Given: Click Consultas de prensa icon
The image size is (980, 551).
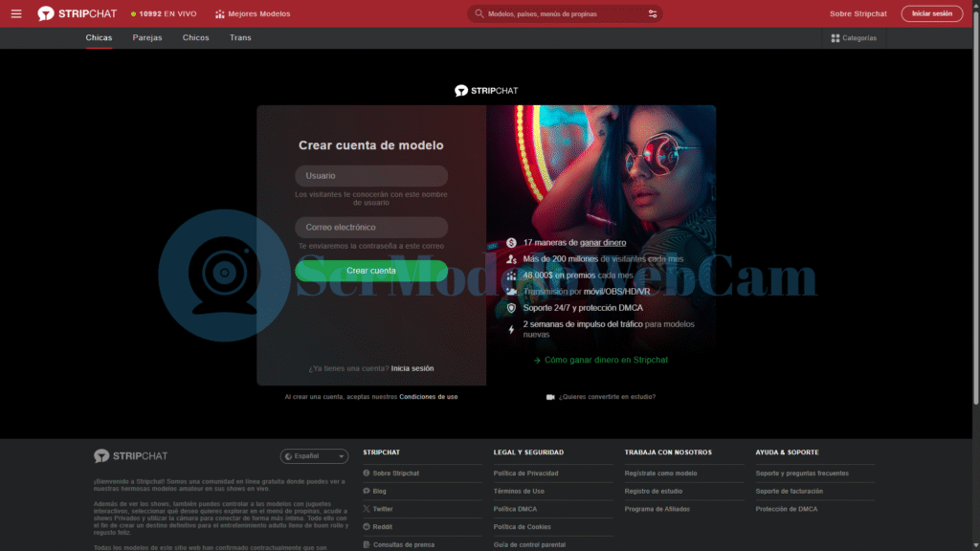Looking at the screenshot, I should click(367, 544).
